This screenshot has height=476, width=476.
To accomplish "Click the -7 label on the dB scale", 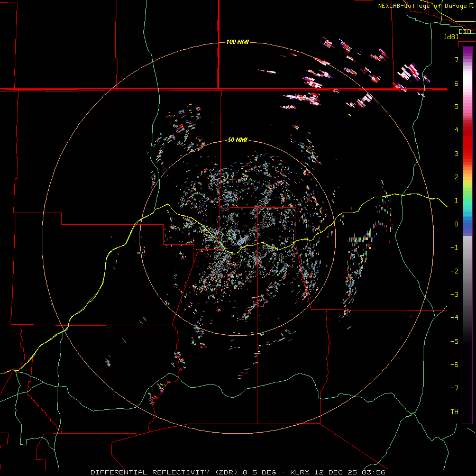I will [454, 388].
